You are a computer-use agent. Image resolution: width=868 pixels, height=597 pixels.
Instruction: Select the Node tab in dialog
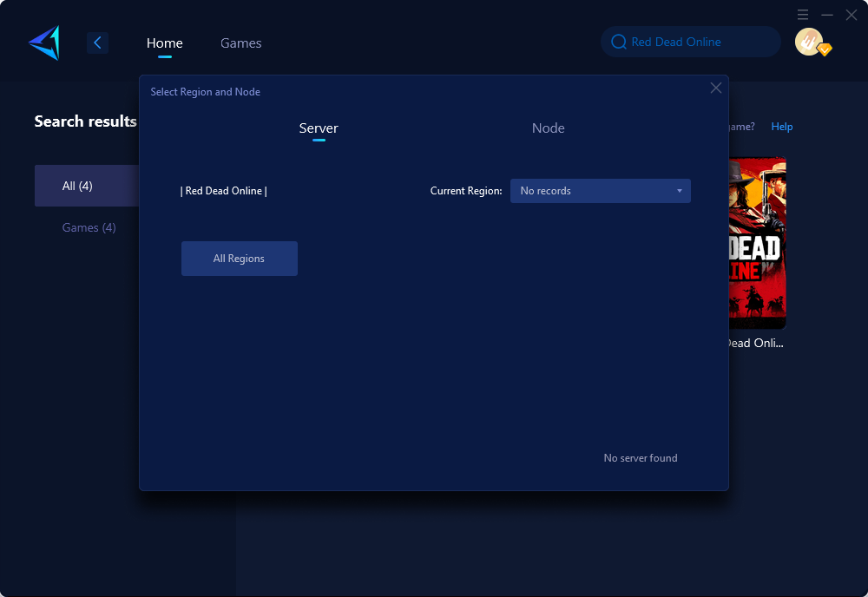point(548,128)
